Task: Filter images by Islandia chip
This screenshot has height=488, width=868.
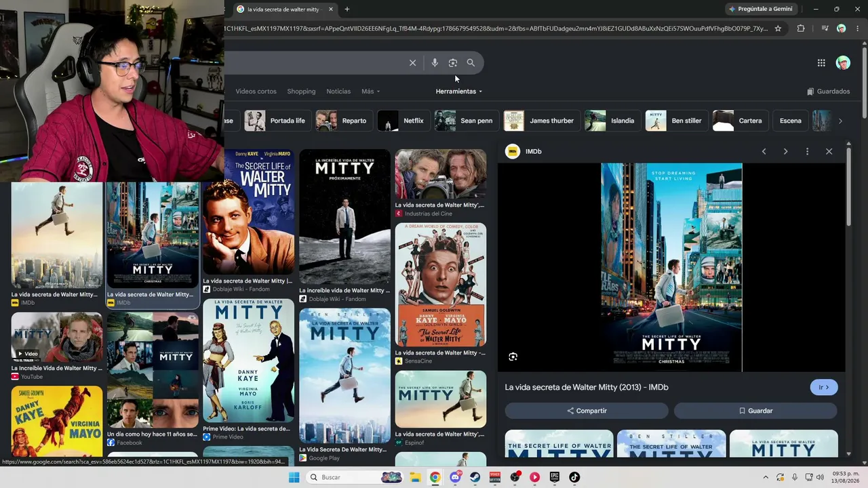Action: pyautogui.click(x=613, y=121)
